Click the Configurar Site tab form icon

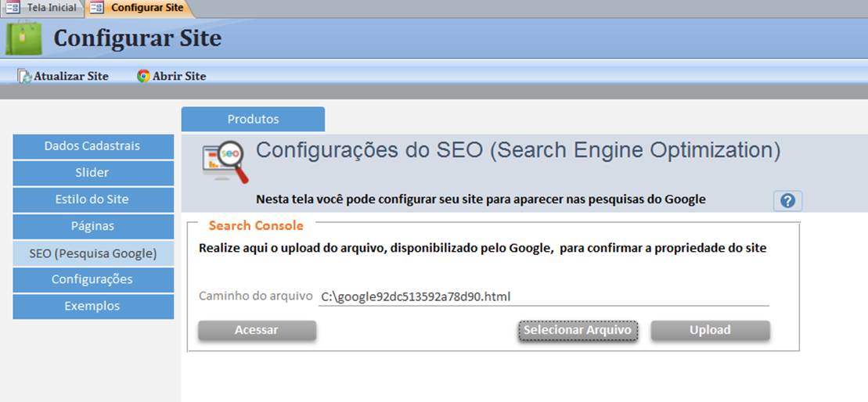96,8
